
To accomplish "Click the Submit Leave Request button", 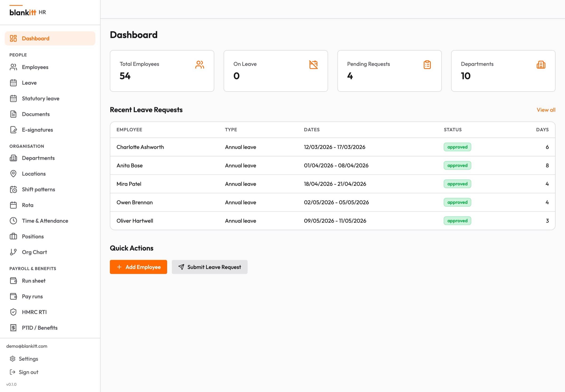I will (x=210, y=267).
